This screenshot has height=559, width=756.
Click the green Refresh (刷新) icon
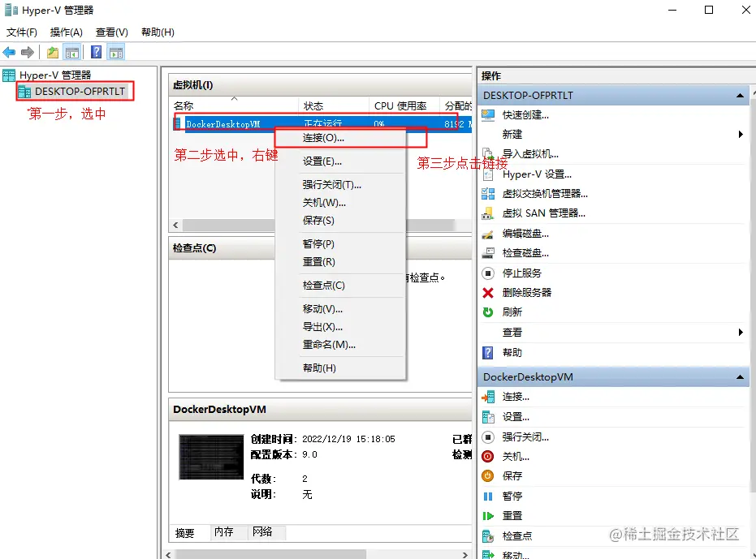coord(488,312)
